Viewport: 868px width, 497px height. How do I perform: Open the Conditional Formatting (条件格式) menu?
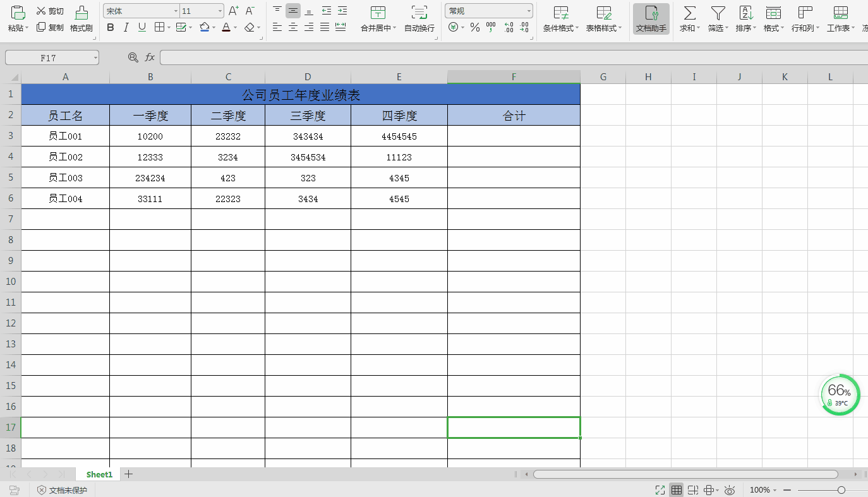tap(560, 19)
